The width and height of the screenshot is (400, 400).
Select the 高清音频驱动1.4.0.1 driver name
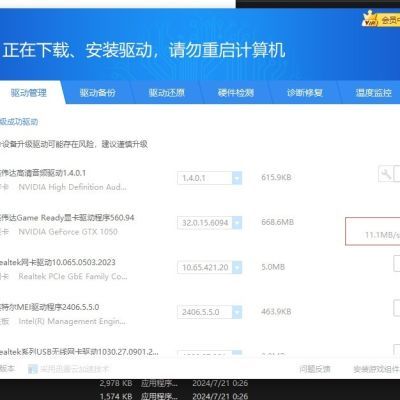[43, 173]
